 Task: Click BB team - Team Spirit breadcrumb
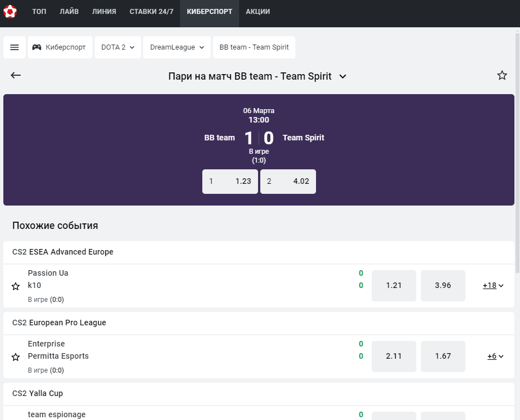[x=254, y=47]
